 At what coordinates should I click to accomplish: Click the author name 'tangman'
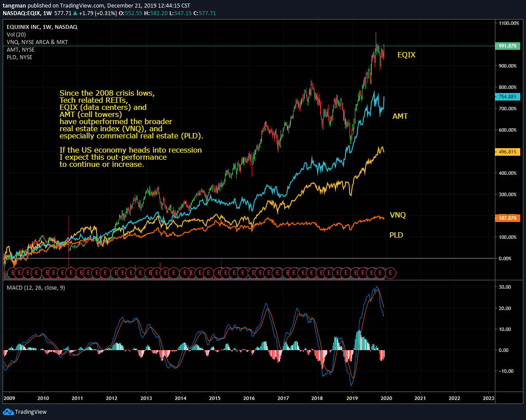(14, 6)
